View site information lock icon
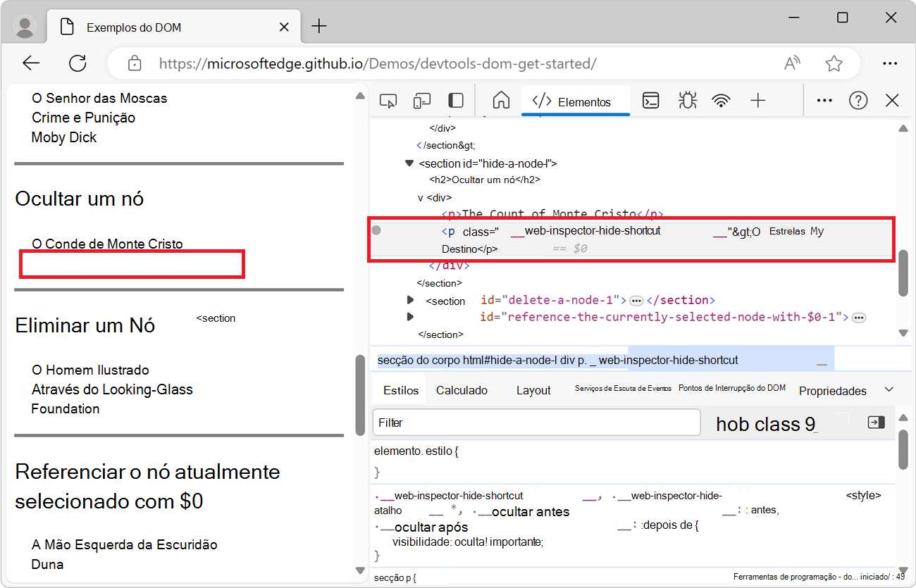916x588 pixels. [135, 63]
